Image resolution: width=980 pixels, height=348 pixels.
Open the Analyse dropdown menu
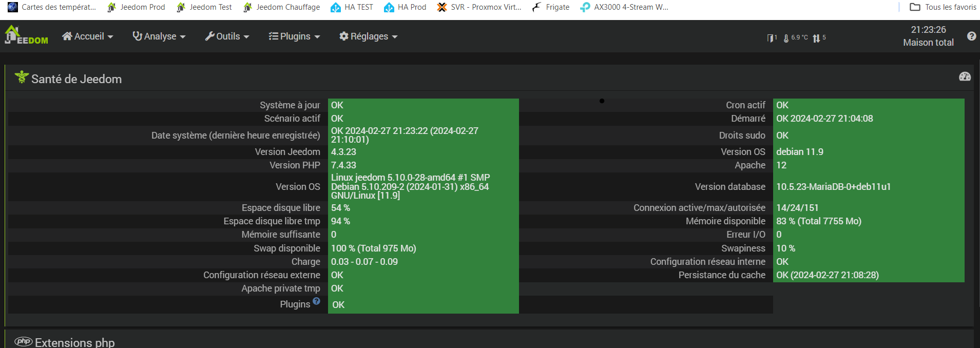coord(159,36)
